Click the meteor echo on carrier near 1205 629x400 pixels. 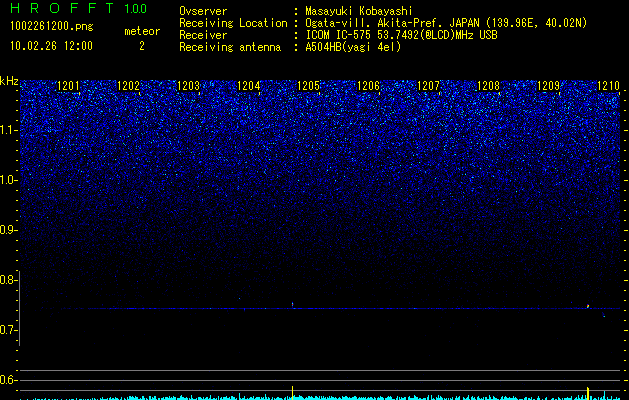(x=293, y=305)
